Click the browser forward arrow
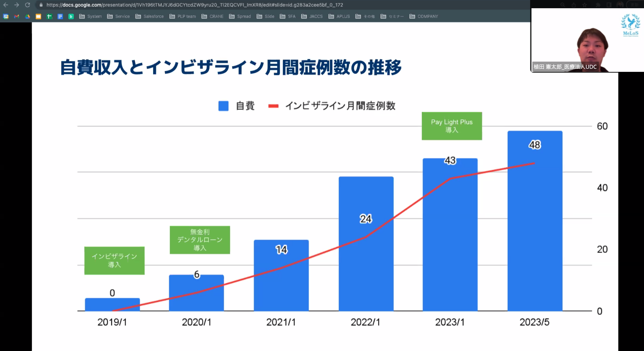The height and width of the screenshot is (351, 644). [16, 5]
